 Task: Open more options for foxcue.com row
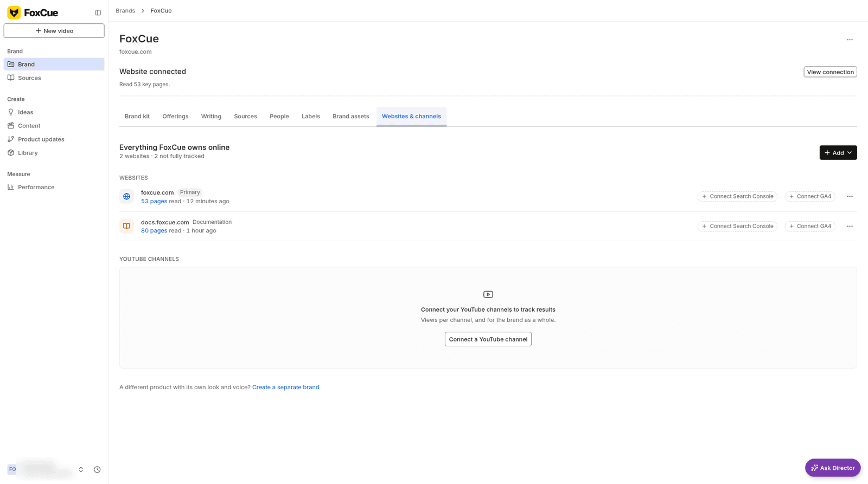point(850,196)
